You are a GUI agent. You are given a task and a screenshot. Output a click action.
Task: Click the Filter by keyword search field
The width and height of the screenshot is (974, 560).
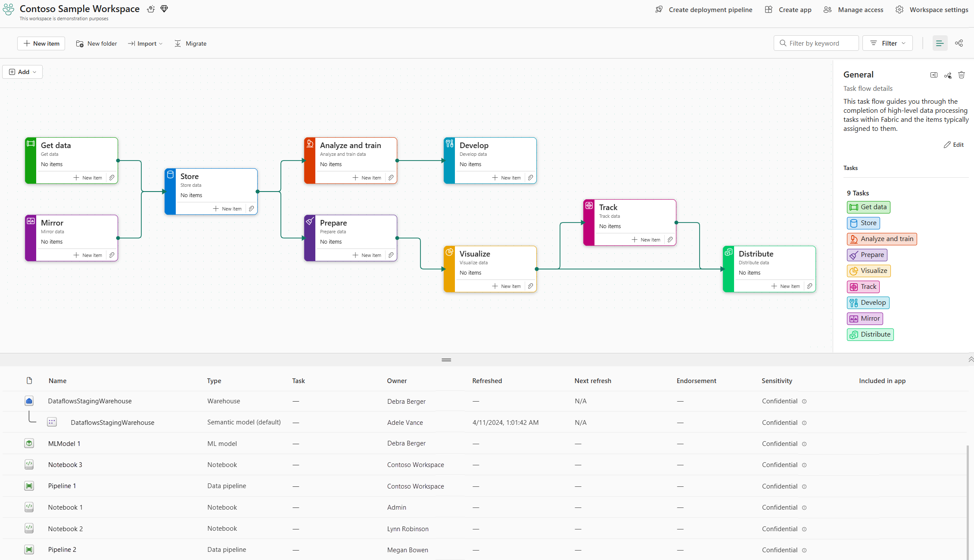(x=816, y=43)
